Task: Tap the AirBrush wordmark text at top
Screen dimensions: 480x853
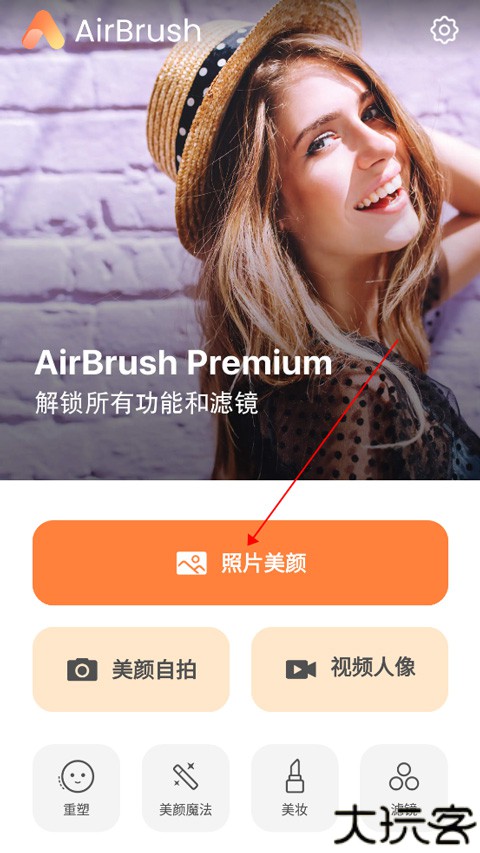Action: point(138,31)
